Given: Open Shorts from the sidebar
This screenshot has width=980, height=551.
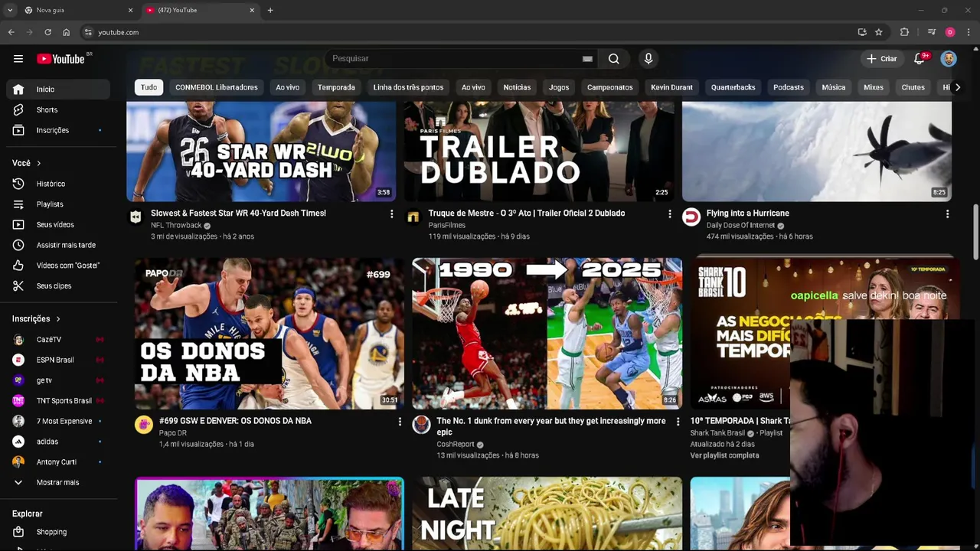Looking at the screenshot, I should [58, 110].
